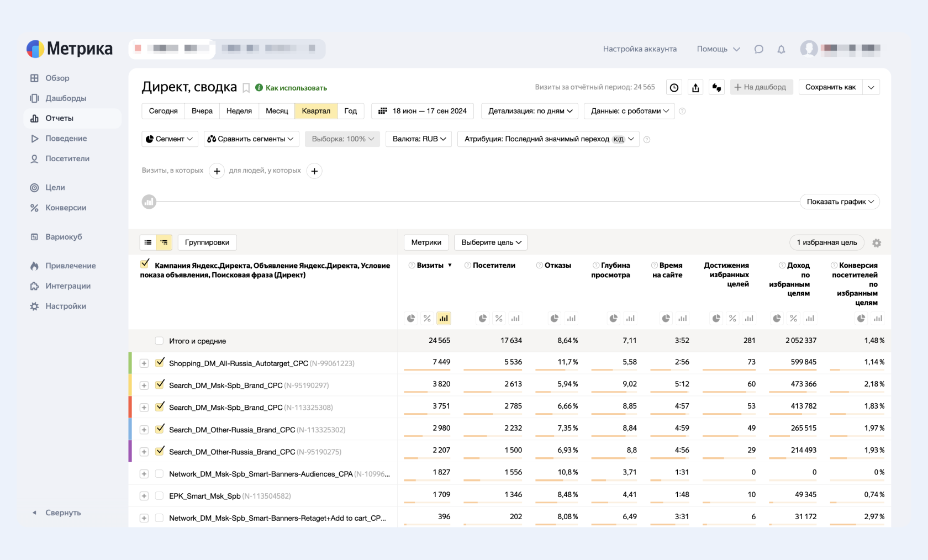The image size is (928, 560).
Task: Open Атрибуция dropdown
Action: [549, 139]
